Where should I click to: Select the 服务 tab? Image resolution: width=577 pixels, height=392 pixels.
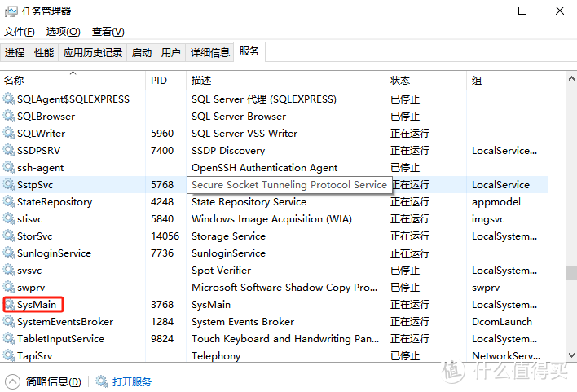[x=249, y=51]
